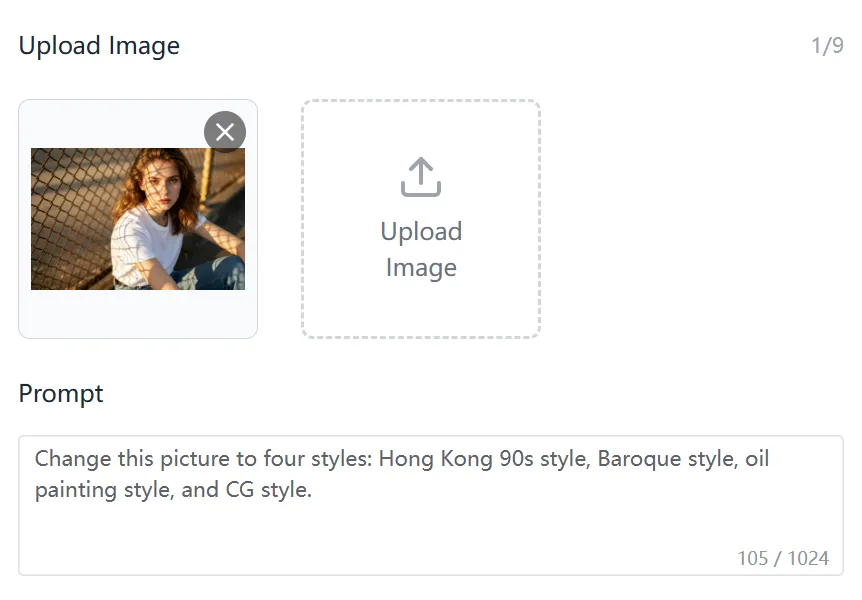This screenshot has height=600, width=862.
Task: Click the X icon on the uploaded photo
Action: (x=224, y=131)
